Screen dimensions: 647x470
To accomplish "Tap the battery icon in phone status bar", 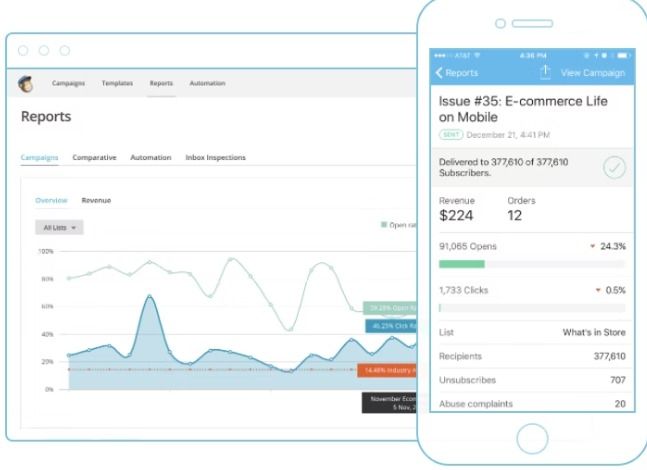I will 623,55.
